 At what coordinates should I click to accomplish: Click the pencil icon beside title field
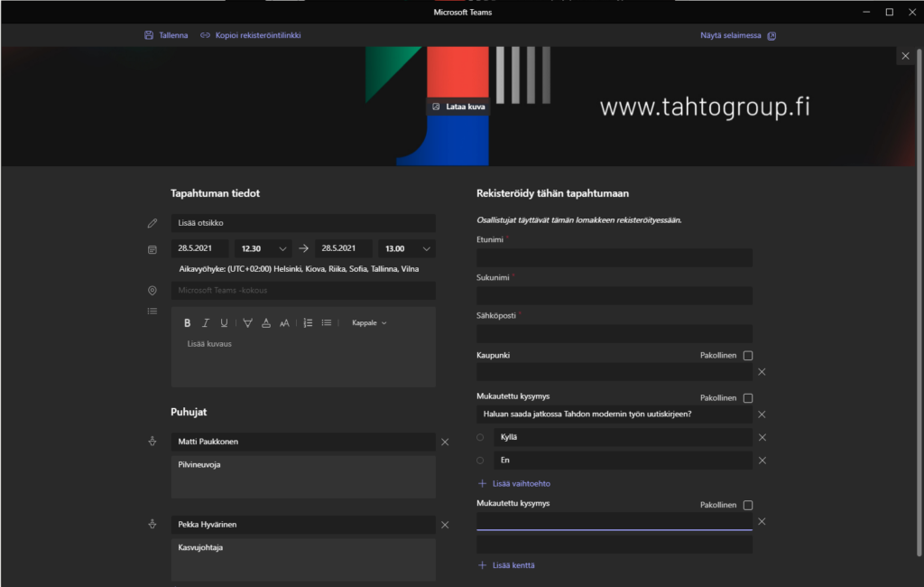pos(152,223)
